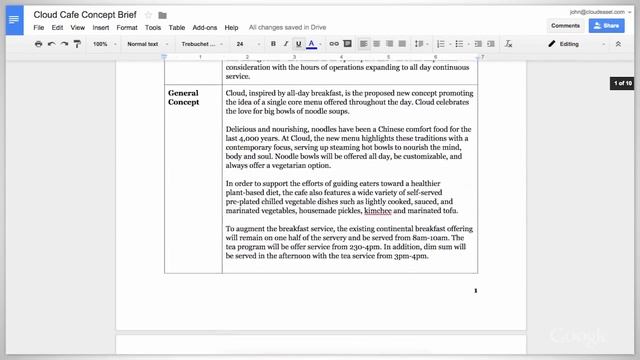Open the Insert menu
640x360 pixels.
100,27
